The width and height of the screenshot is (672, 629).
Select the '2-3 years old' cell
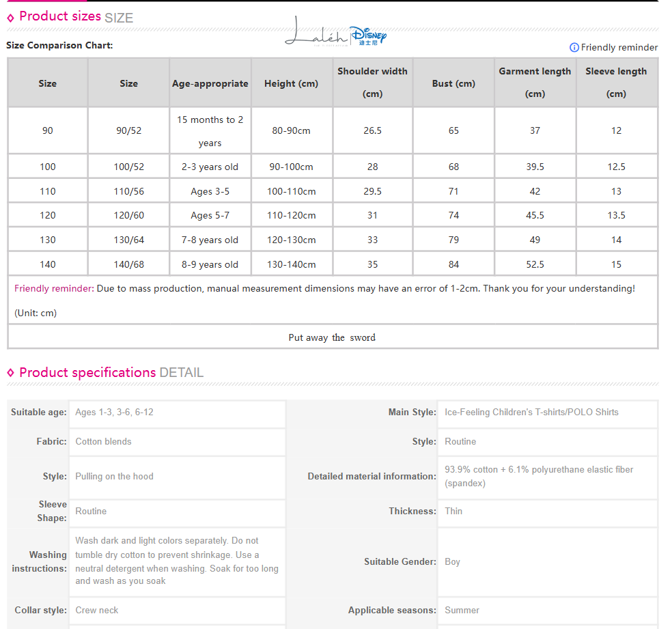tap(210, 167)
